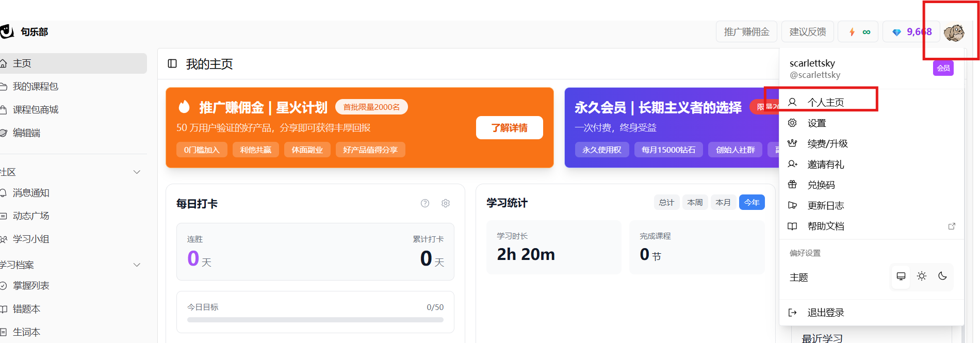Click the user avatar in top bar

[954, 32]
